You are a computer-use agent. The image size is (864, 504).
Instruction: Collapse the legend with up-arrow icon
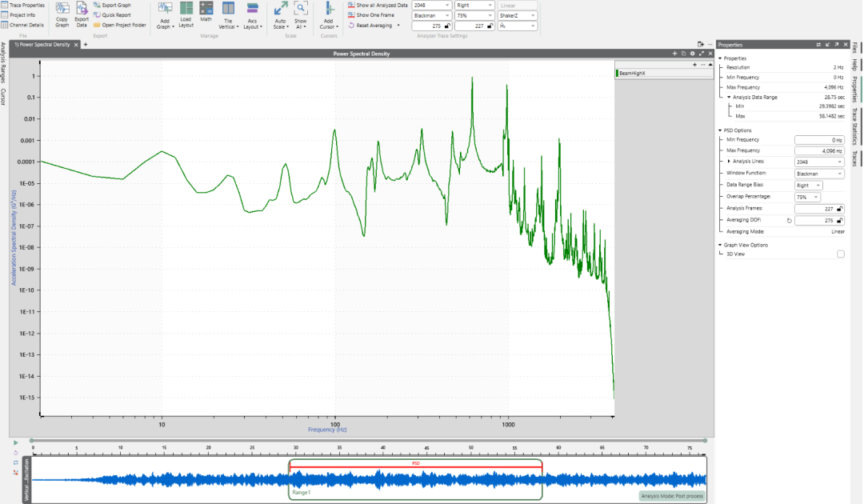(710, 65)
